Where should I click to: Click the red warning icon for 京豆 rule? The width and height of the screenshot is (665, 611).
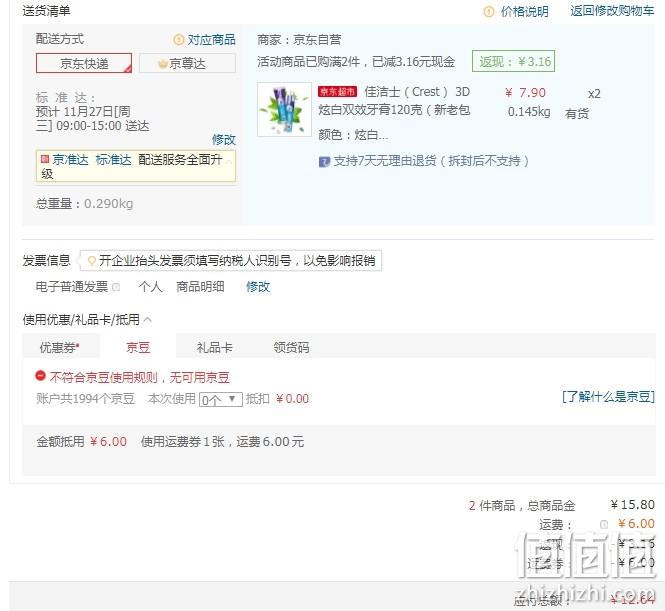(x=40, y=376)
